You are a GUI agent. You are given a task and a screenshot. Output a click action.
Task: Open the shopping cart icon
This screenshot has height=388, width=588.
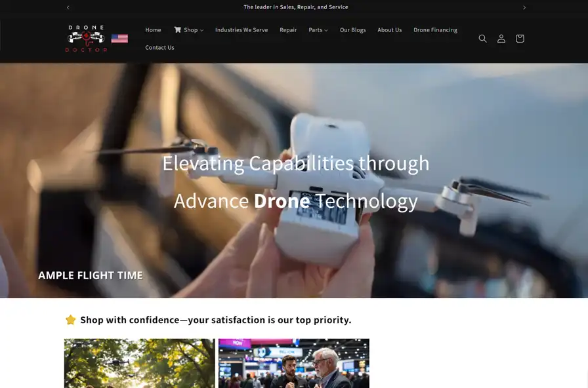click(520, 39)
